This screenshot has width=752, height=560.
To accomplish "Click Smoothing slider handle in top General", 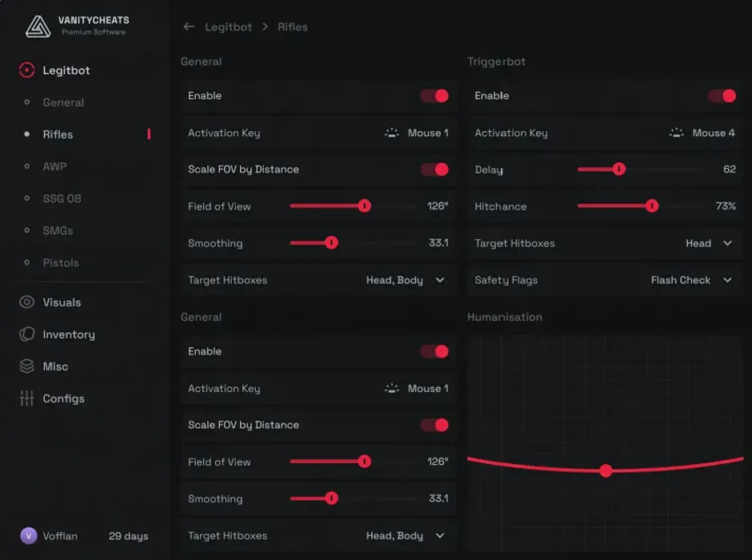I will point(331,242).
